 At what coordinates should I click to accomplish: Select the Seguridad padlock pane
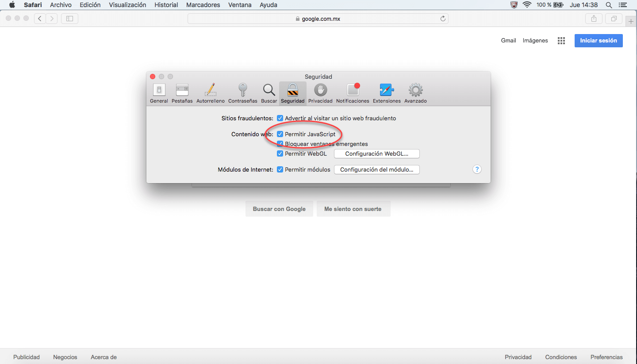[x=292, y=93]
